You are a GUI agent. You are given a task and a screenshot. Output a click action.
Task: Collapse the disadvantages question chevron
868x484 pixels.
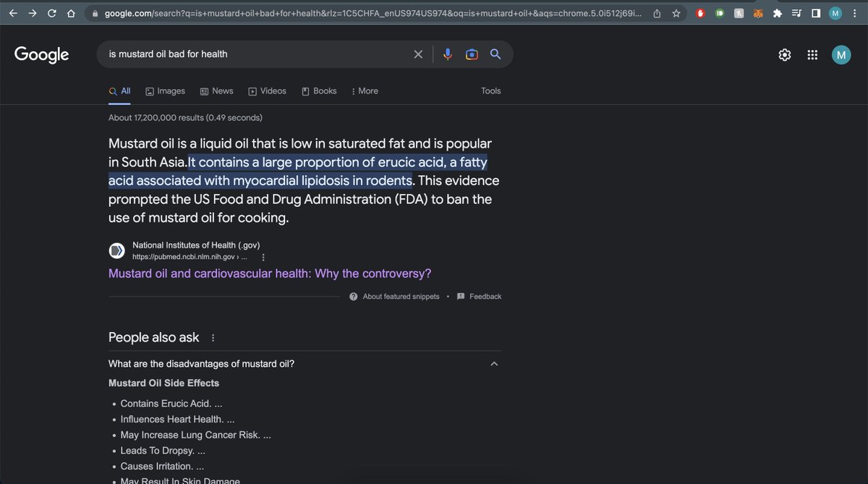coord(494,364)
